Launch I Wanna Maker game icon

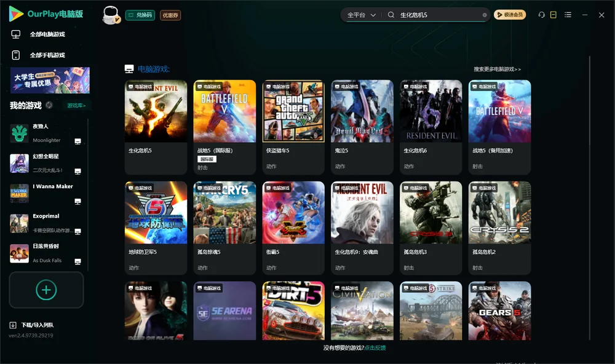click(x=19, y=193)
